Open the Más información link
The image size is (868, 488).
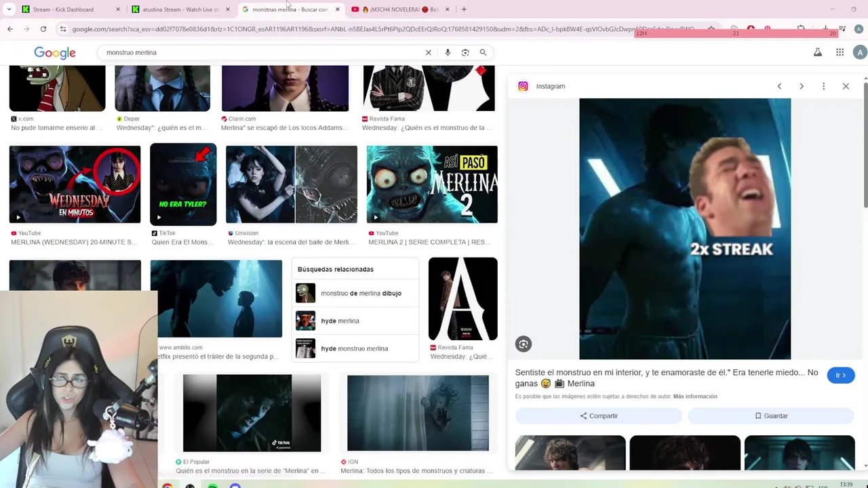coord(695,396)
